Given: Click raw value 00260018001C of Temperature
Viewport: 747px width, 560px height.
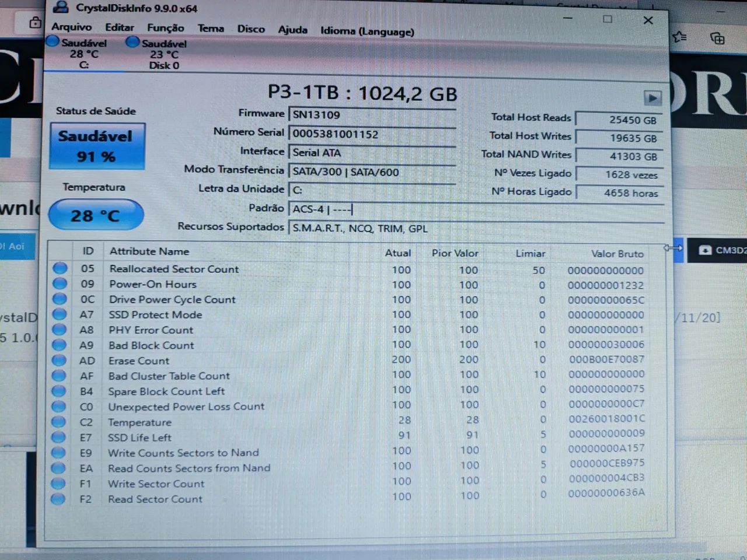Looking at the screenshot, I should point(607,419).
